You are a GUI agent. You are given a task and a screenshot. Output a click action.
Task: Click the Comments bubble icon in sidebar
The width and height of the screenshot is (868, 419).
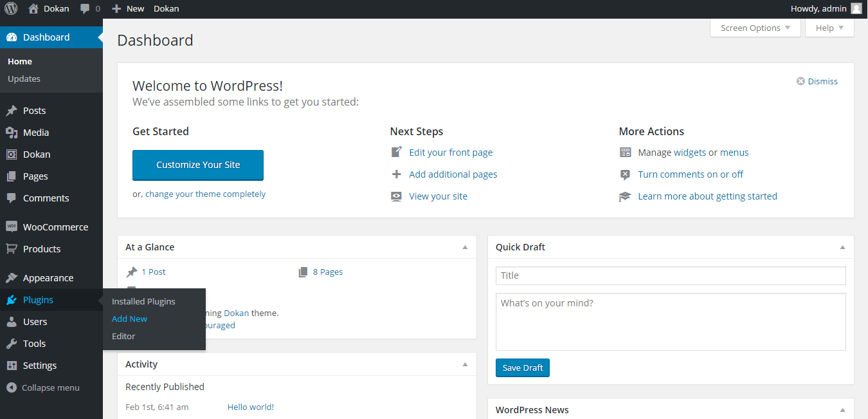(12, 198)
